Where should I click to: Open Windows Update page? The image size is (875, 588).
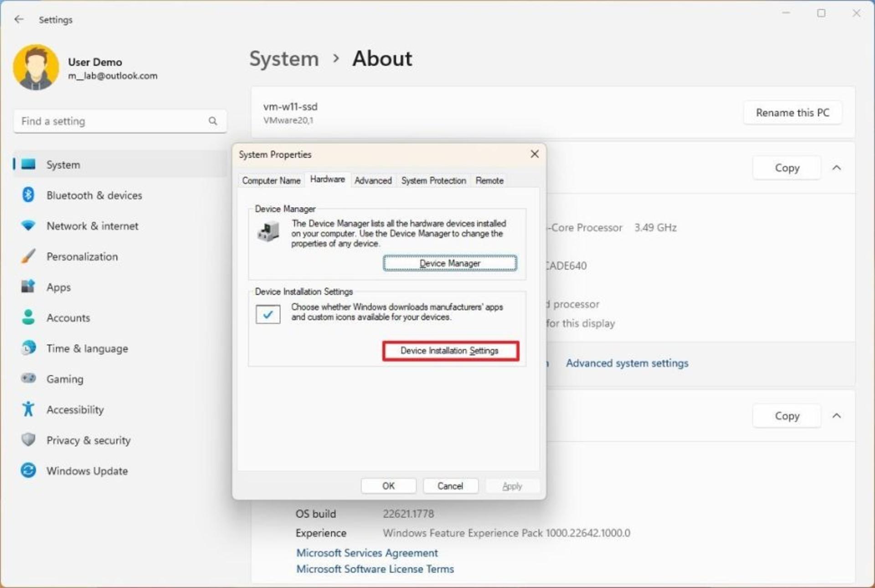pos(120,470)
